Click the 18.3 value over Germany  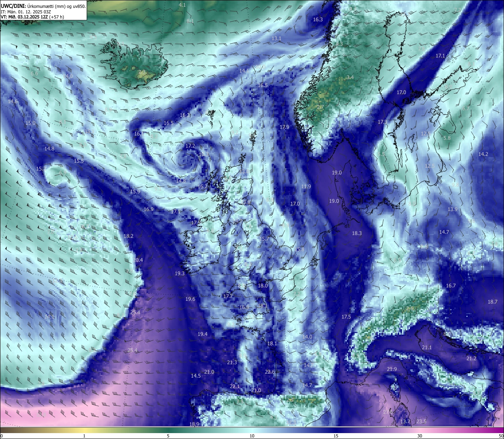pyautogui.click(x=357, y=233)
